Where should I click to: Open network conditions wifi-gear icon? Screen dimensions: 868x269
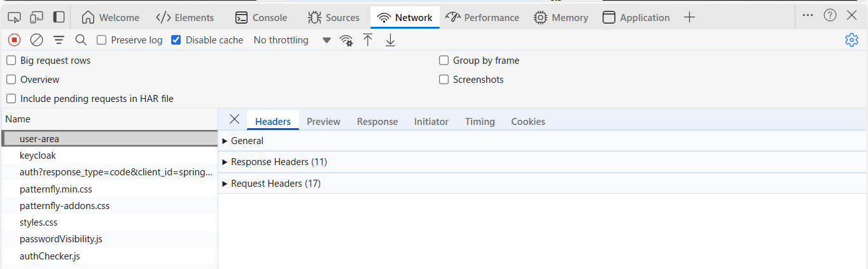point(346,40)
